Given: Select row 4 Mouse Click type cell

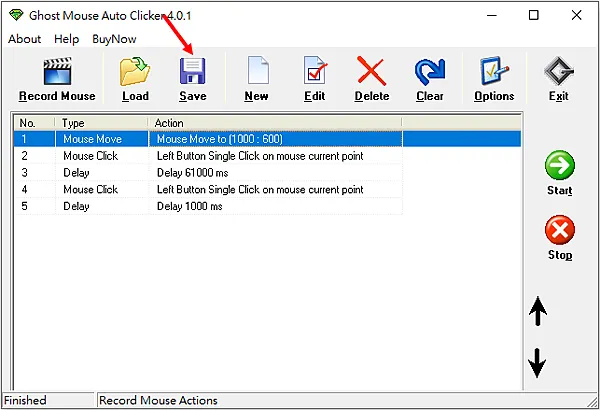Looking at the screenshot, I should [x=102, y=189].
